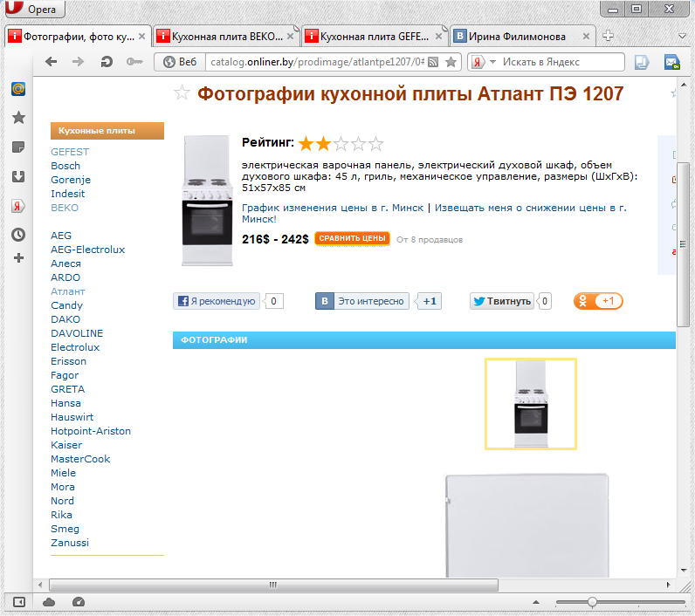Go back with the left arrow button

[51, 62]
